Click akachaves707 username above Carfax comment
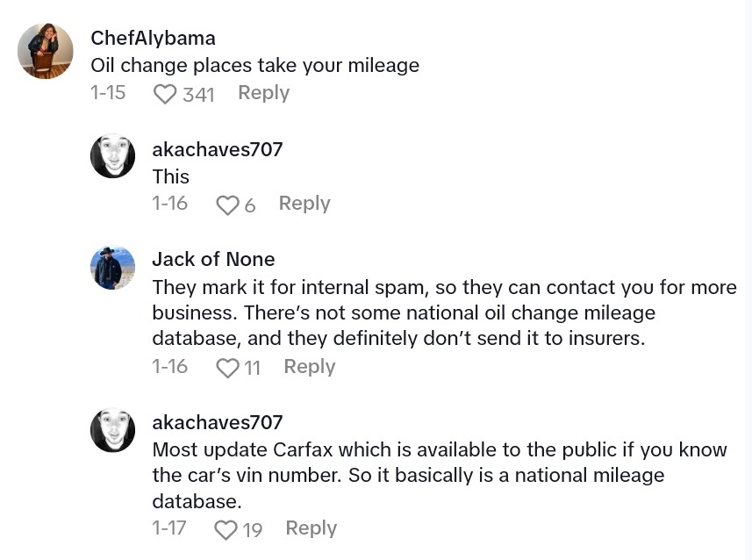 217,422
